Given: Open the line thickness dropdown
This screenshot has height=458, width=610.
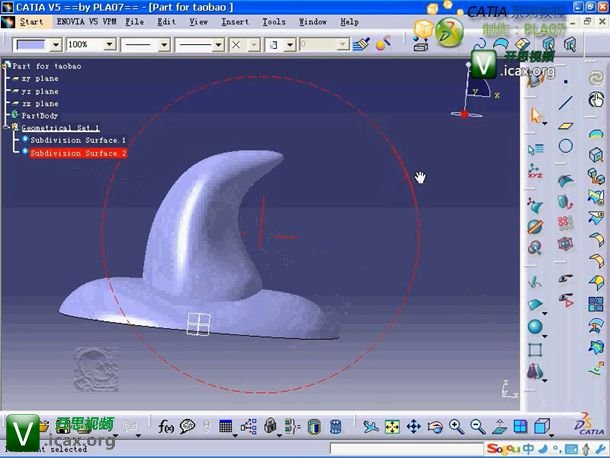Looking at the screenshot, I should click(x=164, y=45).
